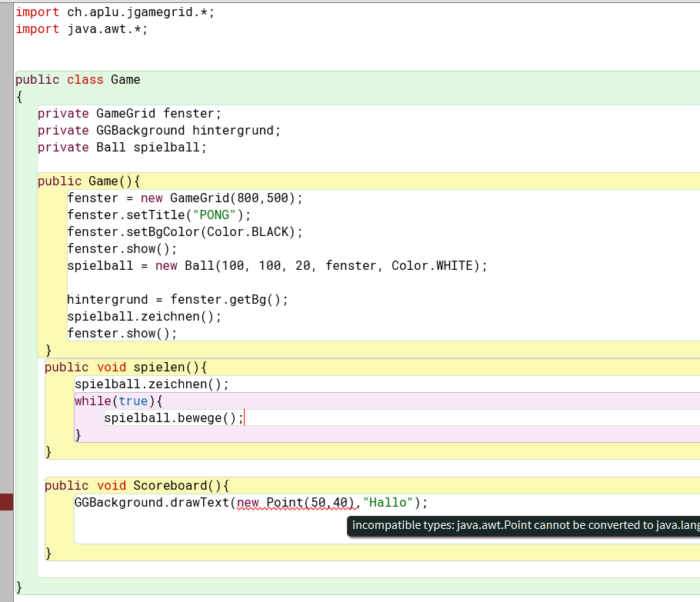Click the 'fenster.setTitle("PONG");' line

pos(159,215)
